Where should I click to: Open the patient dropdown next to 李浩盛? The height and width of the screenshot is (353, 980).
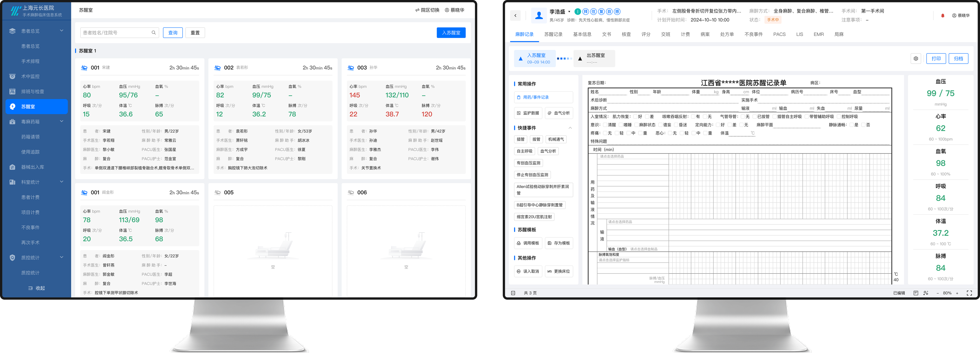pyautogui.click(x=569, y=12)
